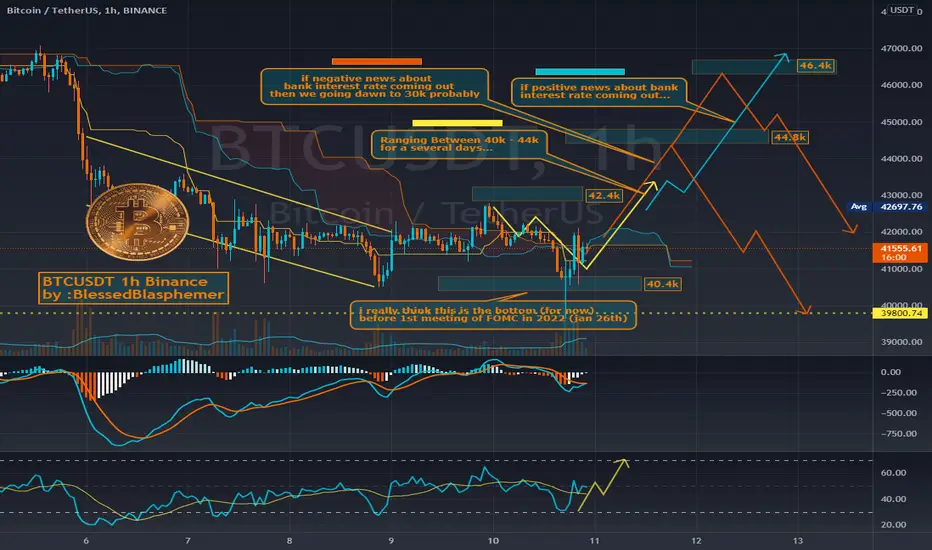Click date label 10 on time axis
The height and width of the screenshot is (550, 932).
pyautogui.click(x=493, y=540)
